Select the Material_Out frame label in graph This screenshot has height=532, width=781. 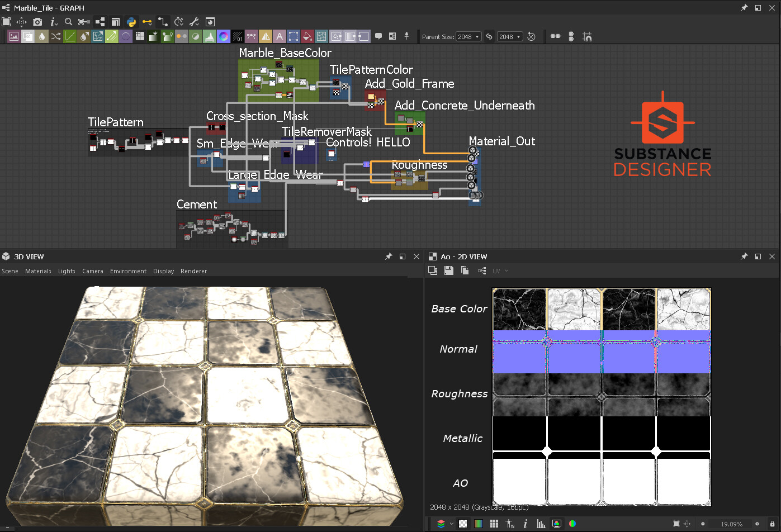tap(501, 141)
